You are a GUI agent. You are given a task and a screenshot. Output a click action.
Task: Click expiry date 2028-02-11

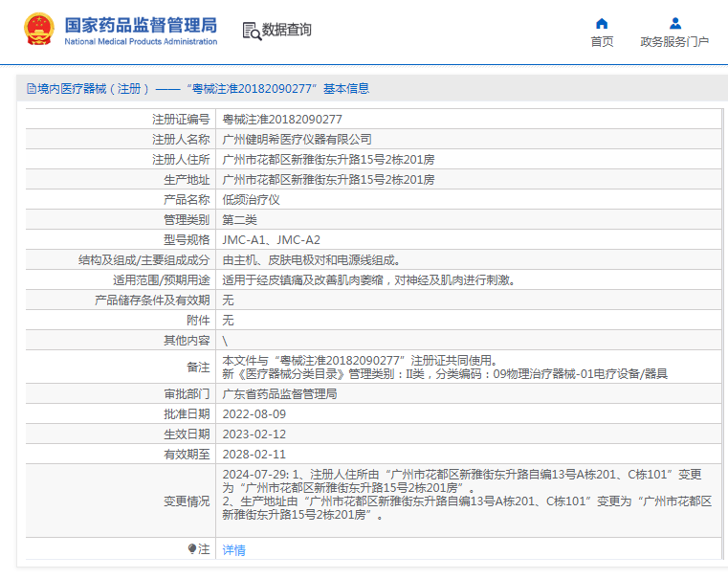[254, 454]
